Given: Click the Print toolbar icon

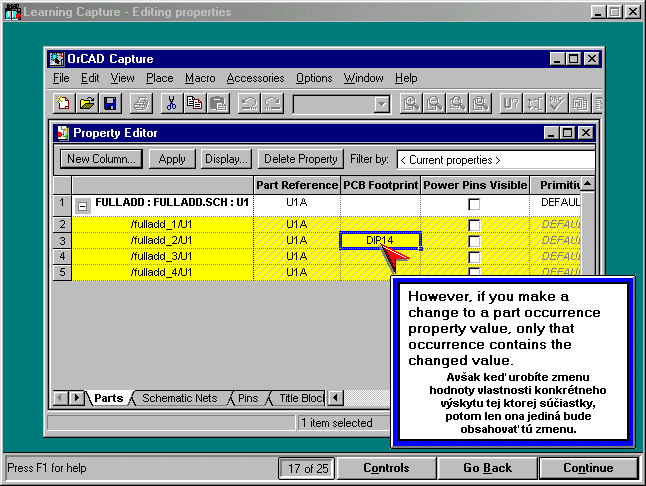Looking at the screenshot, I should click(x=141, y=103).
